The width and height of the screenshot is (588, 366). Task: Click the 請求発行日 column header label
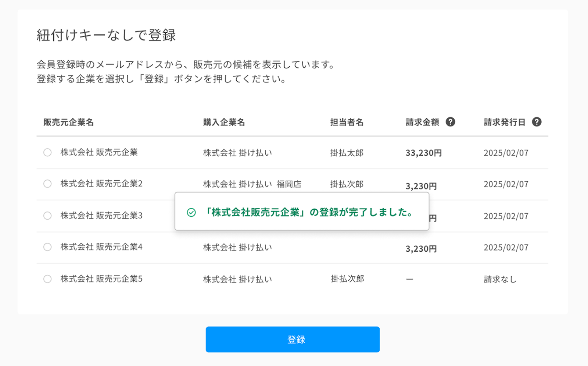point(504,122)
